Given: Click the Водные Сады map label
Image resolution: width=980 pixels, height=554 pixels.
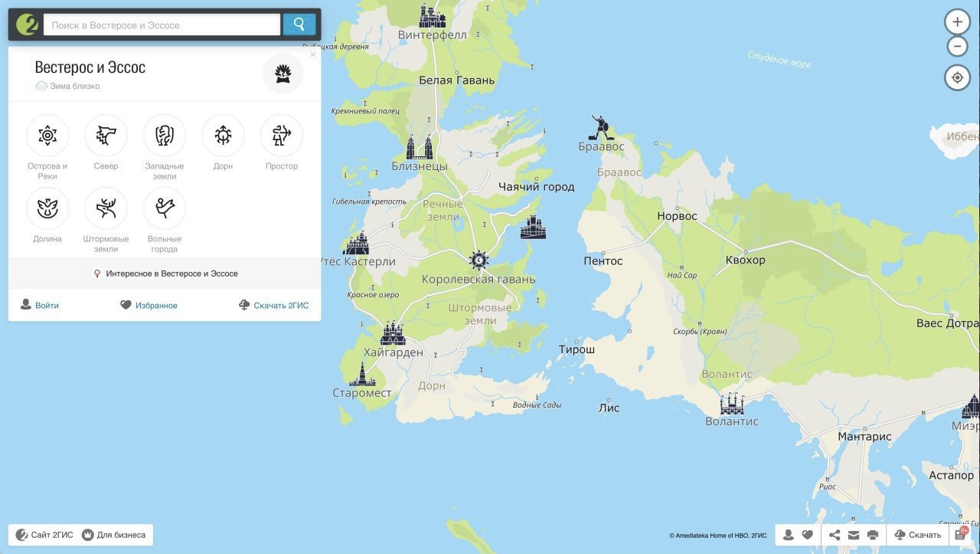Looking at the screenshot, I should [x=537, y=405].
